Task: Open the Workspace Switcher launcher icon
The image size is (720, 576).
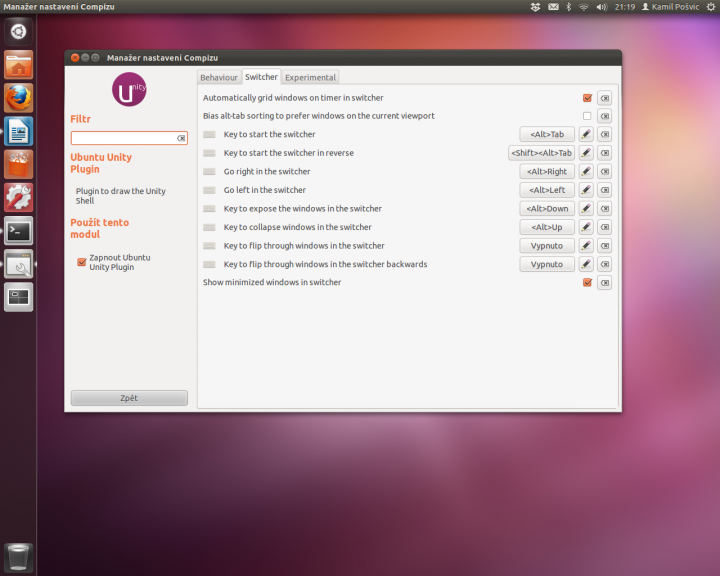Action: tap(18, 297)
